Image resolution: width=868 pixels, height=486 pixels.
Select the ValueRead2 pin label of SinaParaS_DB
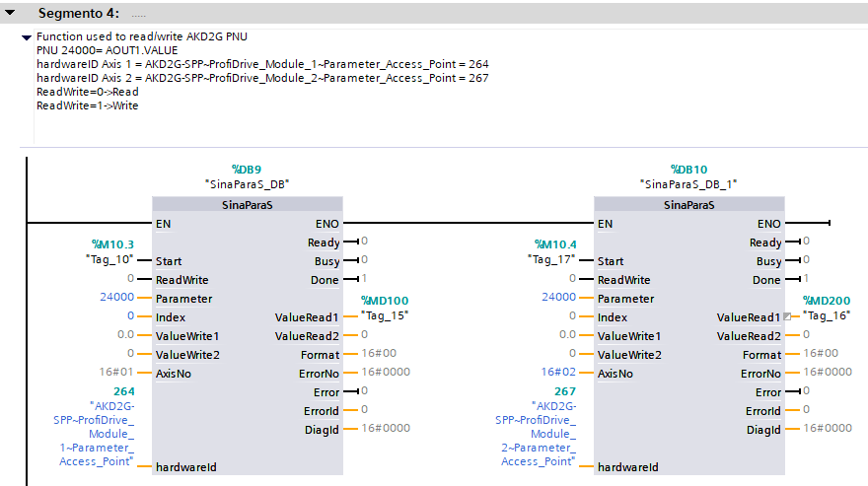tap(307, 336)
